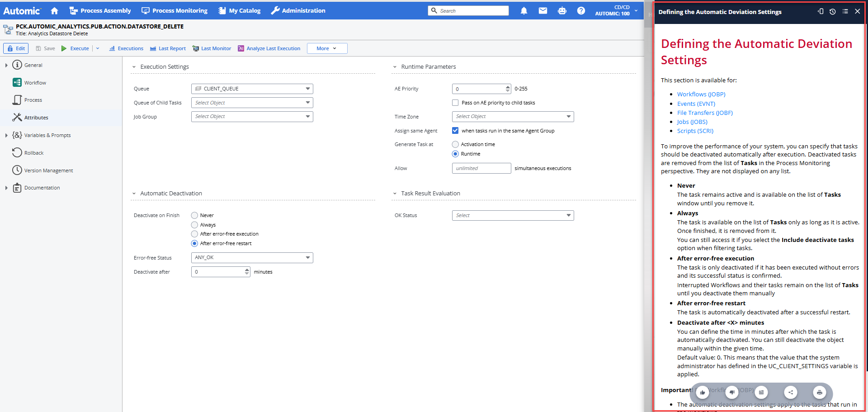Click the print icon in help panel
This screenshot has width=868, height=412.
(819, 392)
